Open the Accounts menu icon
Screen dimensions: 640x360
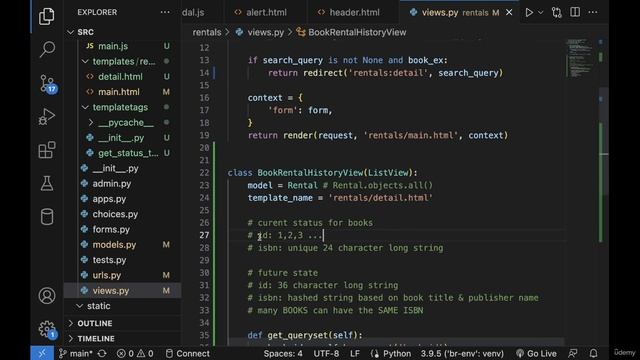[47, 296]
